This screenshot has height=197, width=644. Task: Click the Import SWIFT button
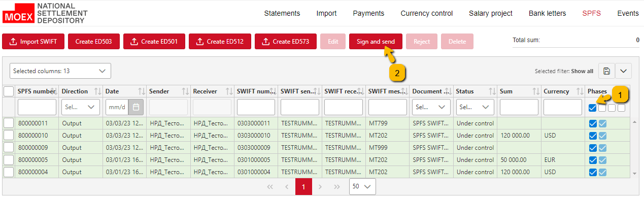pos(33,42)
